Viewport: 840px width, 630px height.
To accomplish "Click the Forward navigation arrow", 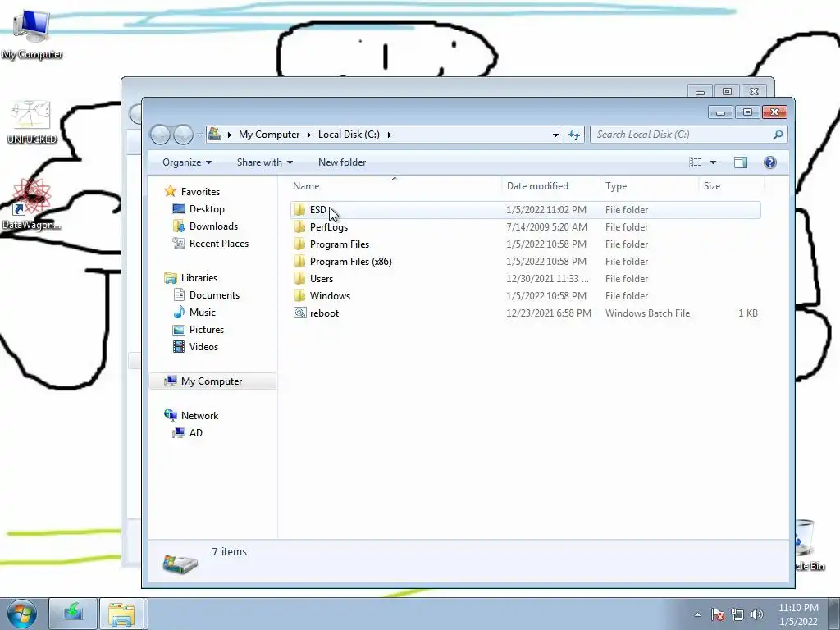I will [183, 135].
